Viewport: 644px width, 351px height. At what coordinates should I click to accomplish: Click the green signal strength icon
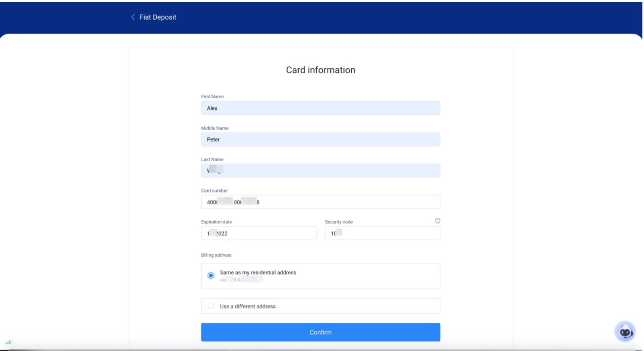pos(8,342)
